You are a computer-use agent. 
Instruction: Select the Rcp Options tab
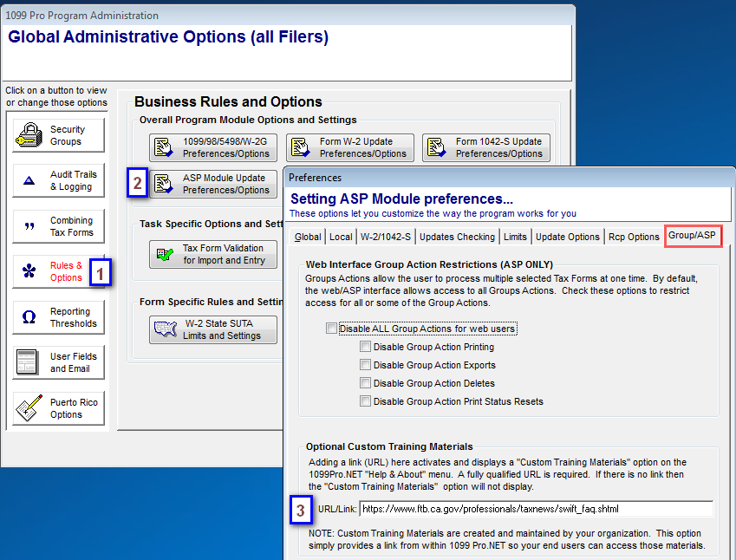[634, 237]
